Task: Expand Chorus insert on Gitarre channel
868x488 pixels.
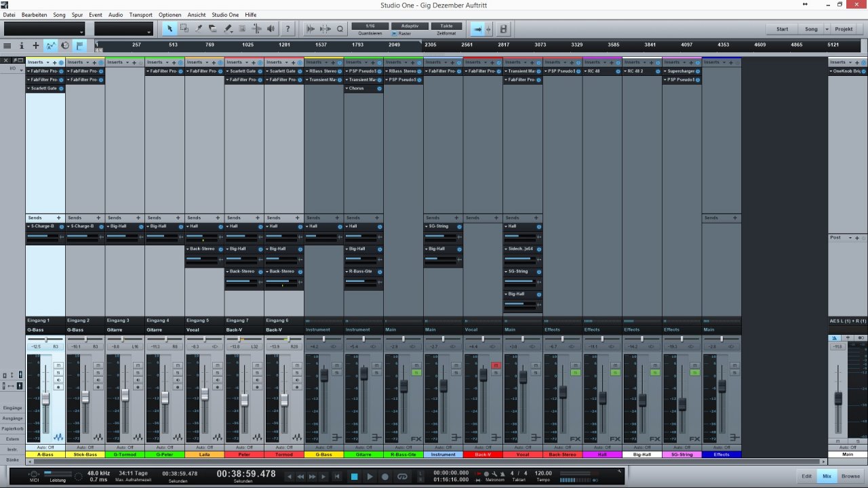Action: coord(347,88)
